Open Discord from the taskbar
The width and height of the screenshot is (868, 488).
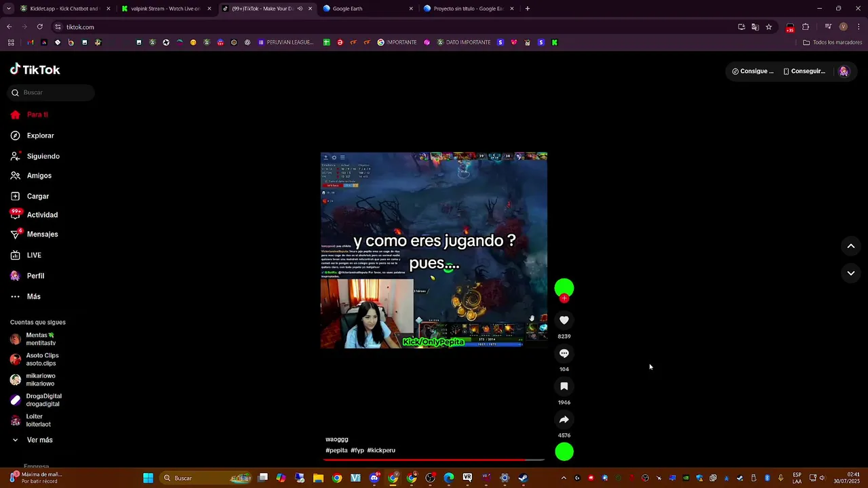(x=374, y=478)
